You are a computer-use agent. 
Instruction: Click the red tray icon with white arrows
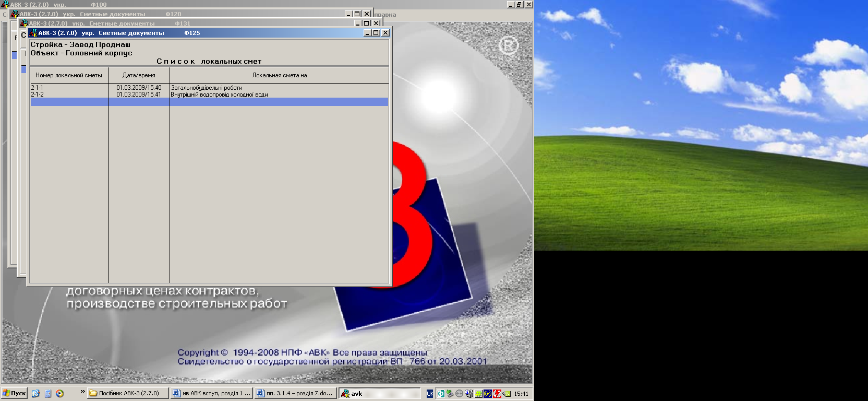point(497,394)
